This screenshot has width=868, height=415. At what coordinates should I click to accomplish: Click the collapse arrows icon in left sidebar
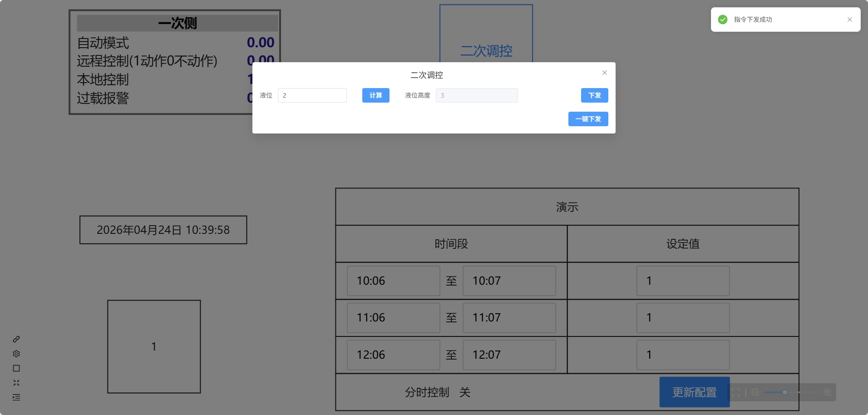[16, 383]
